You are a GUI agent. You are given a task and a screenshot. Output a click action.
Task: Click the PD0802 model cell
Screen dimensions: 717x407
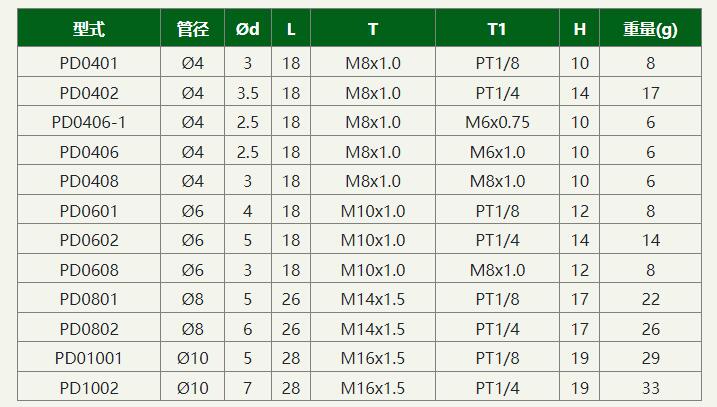click(89, 329)
